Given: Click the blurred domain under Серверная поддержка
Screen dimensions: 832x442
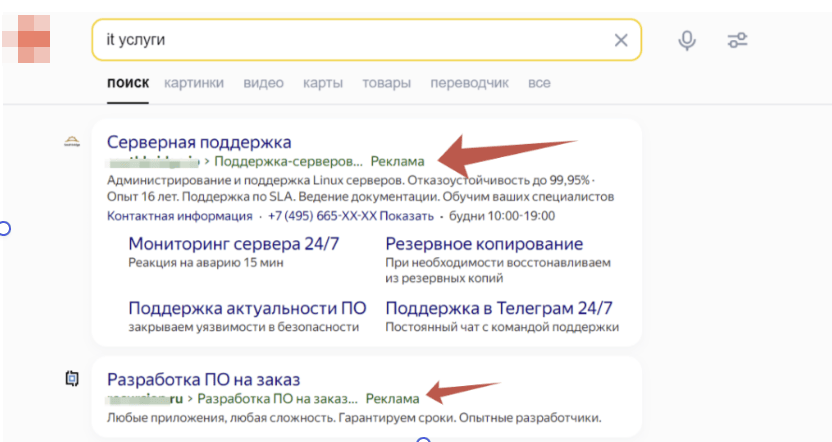Looking at the screenshot, I should (x=153, y=161).
